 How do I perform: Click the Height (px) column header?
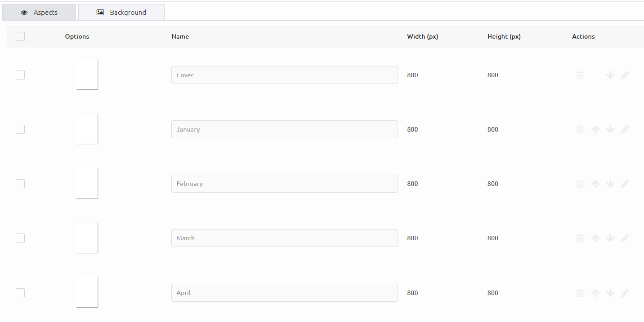click(504, 36)
